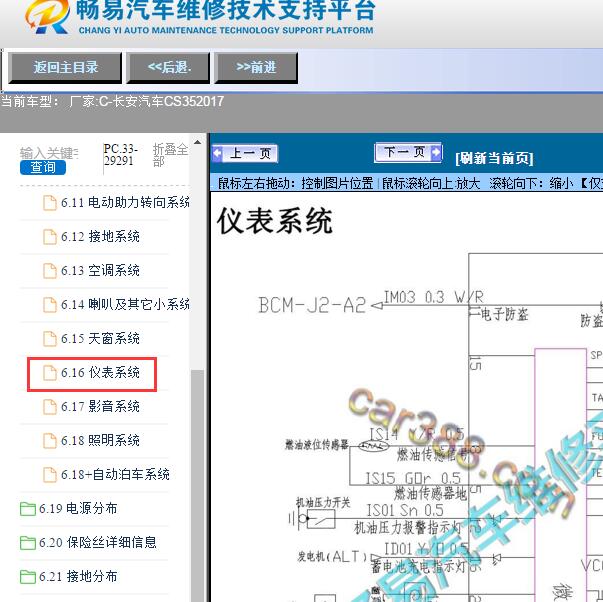This screenshot has height=602, width=603.
Task: Go to next page with 下一页
Action: click(408, 153)
